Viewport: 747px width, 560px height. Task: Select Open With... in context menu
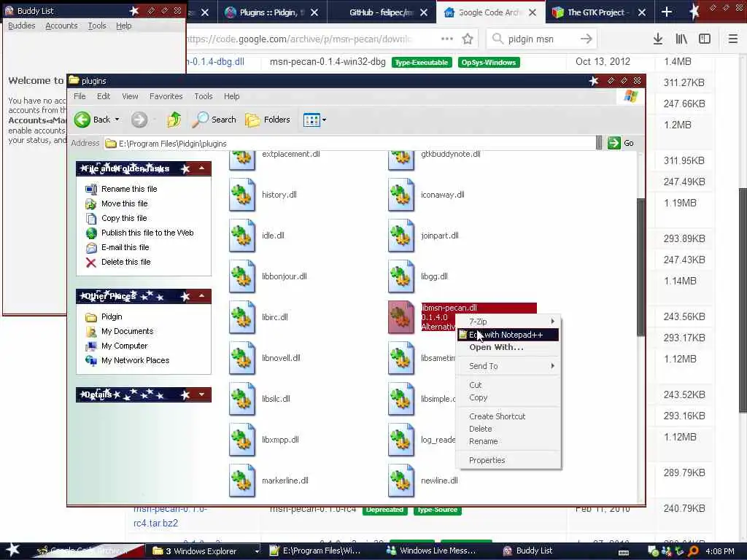pos(508,347)
